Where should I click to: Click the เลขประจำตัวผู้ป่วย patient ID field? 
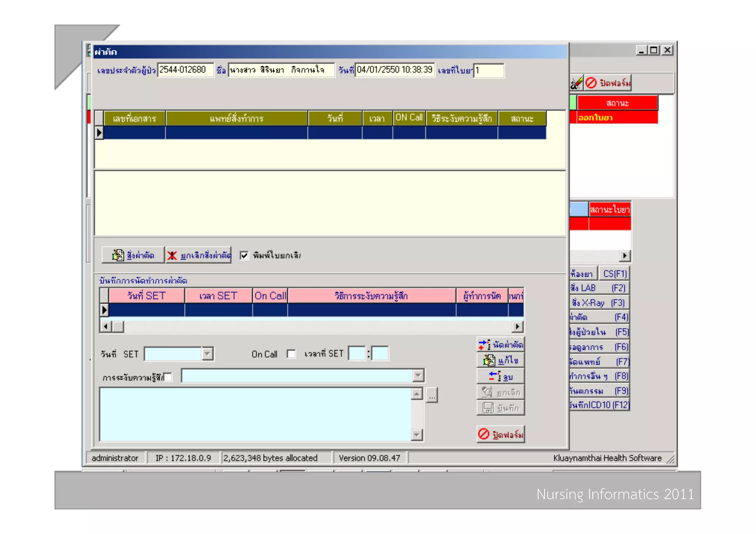(185, 70)
